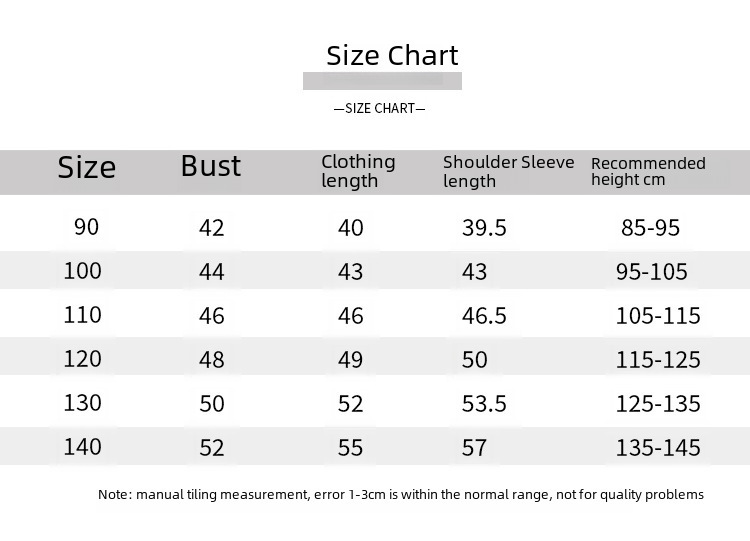750x541 pixels.
Task: Select size 100 in the Size column
Action: (83, 271)
